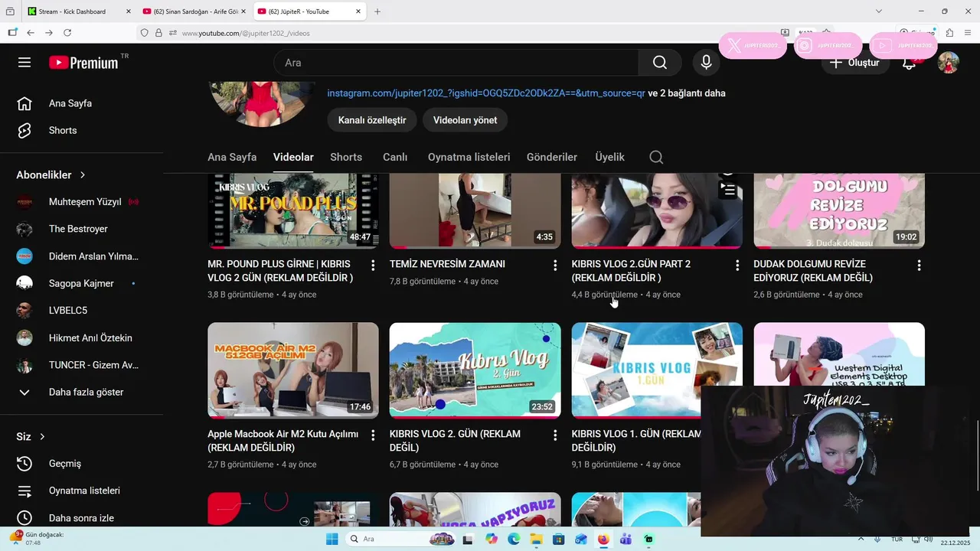Open the instagram.com/jupiter1202_ link
The height and width of the screenshot is (551, 980).
coord(486,93)
